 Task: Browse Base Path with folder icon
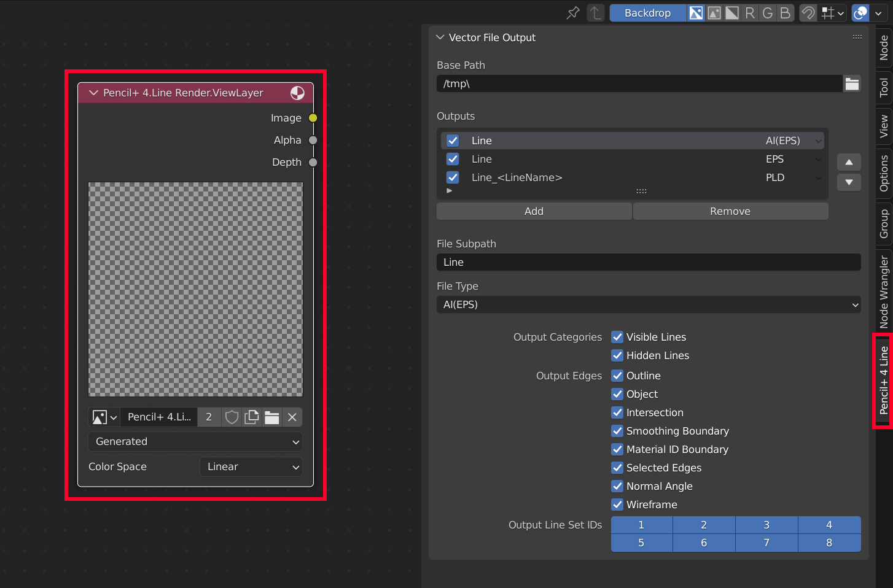pos(852,84)
